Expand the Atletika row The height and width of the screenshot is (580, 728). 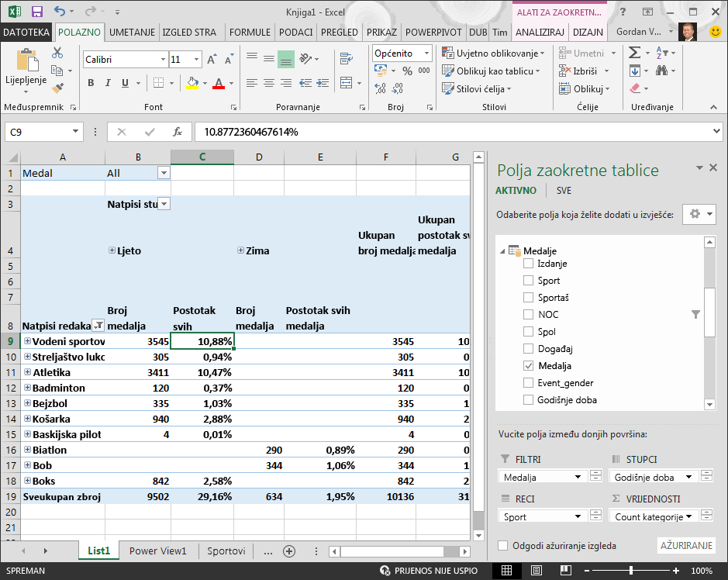click(28, 372)
